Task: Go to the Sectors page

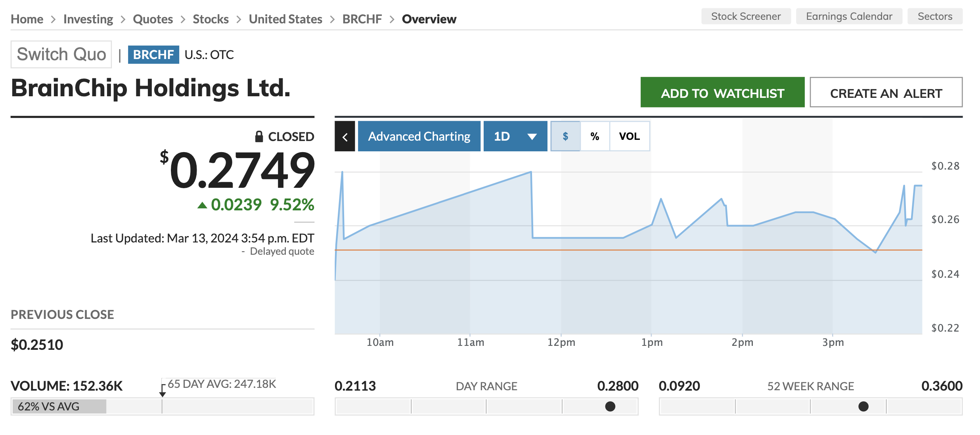Action: (935, 16)
